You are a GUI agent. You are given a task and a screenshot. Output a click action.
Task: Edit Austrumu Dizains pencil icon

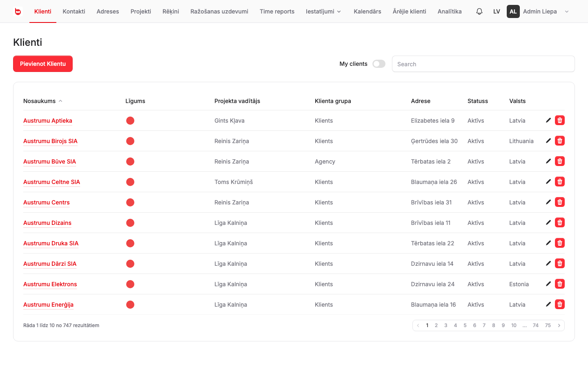coord(548,222)
